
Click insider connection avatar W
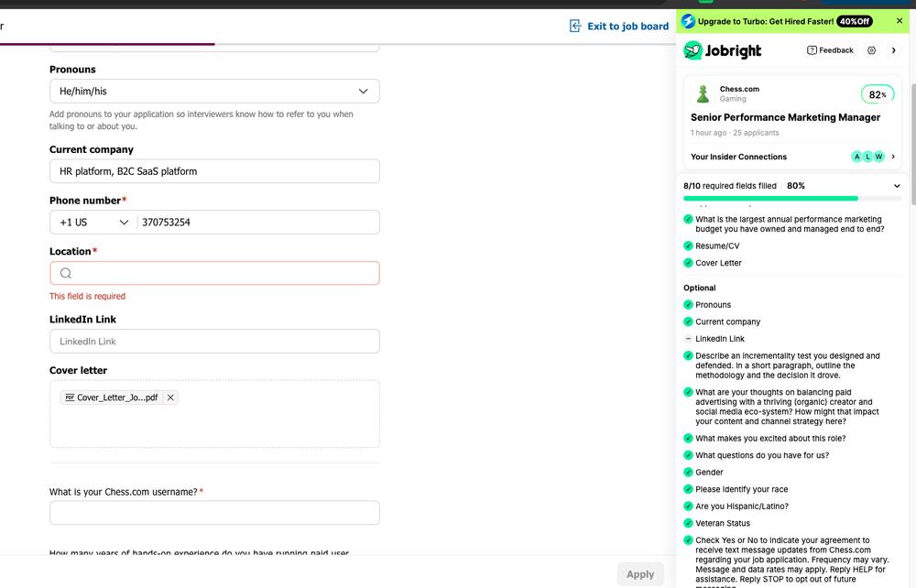878,157
